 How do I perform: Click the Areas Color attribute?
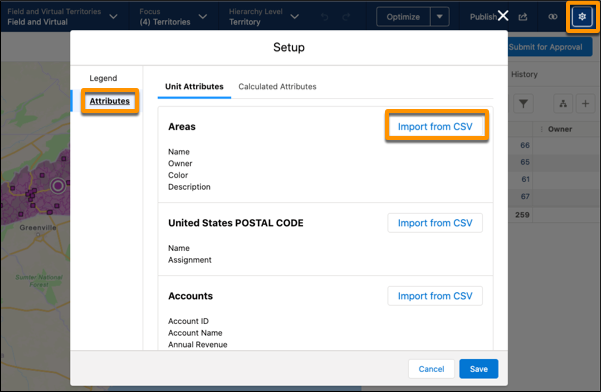[x=178, y=175]
